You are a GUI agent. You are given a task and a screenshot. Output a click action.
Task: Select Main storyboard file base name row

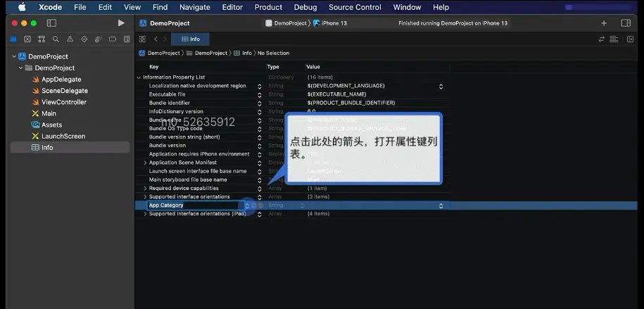(292, 180)
